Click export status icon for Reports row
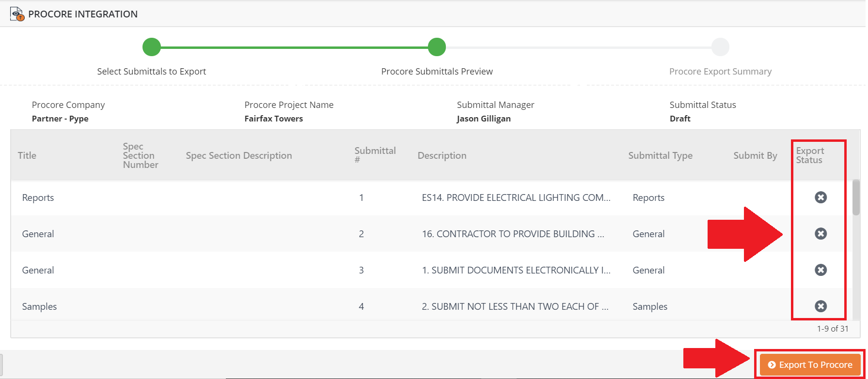 [x=821, y=197]
